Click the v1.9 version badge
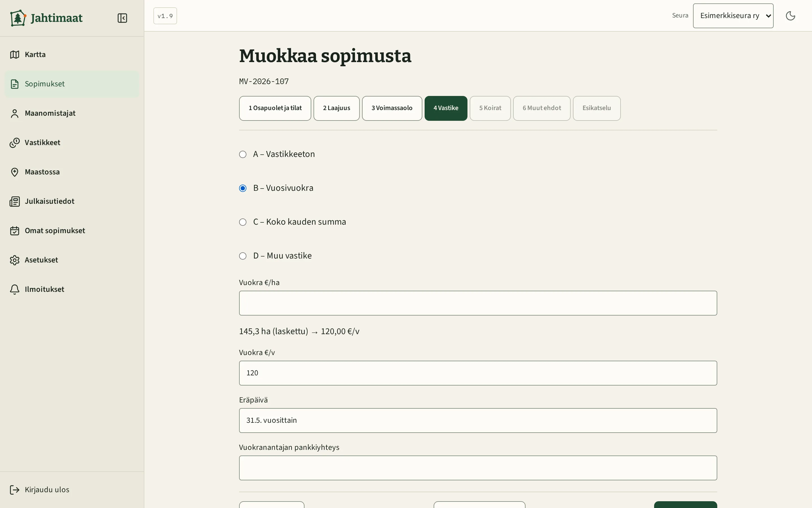Image resolution: width=812 pixels, height=508 pixels. point(165,16)
